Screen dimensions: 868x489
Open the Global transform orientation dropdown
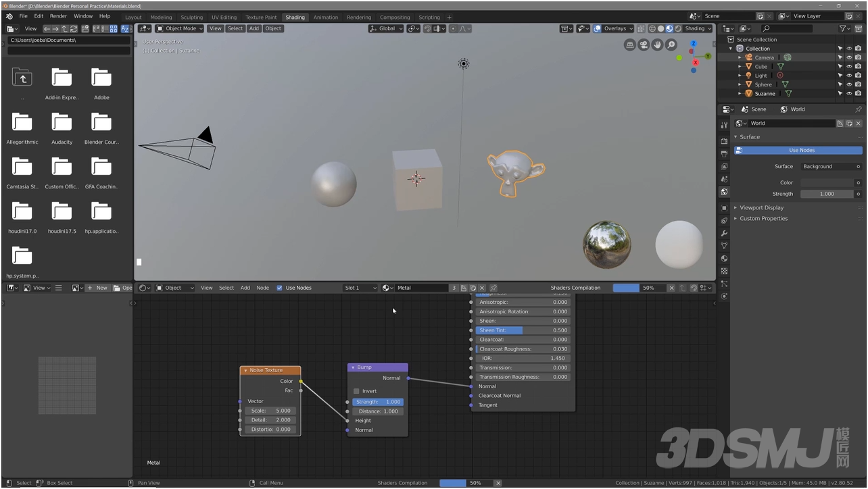(386, 28)
